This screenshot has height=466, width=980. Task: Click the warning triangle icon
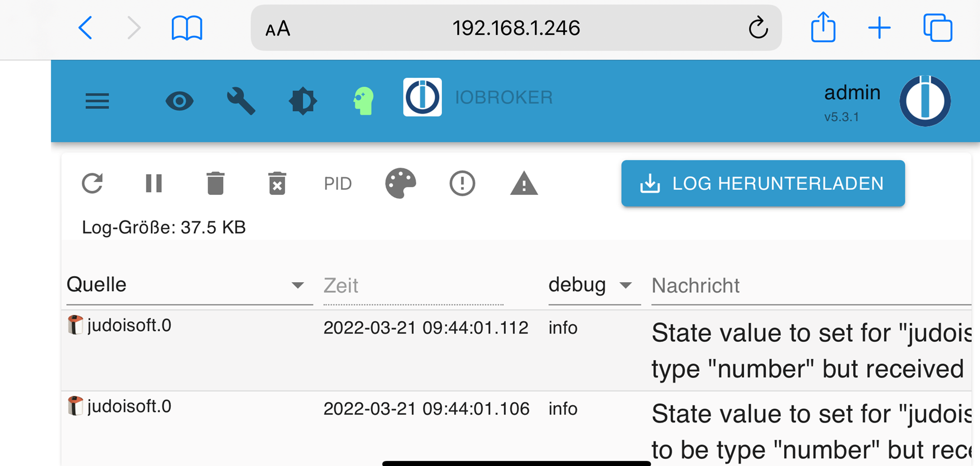[524, 183]
